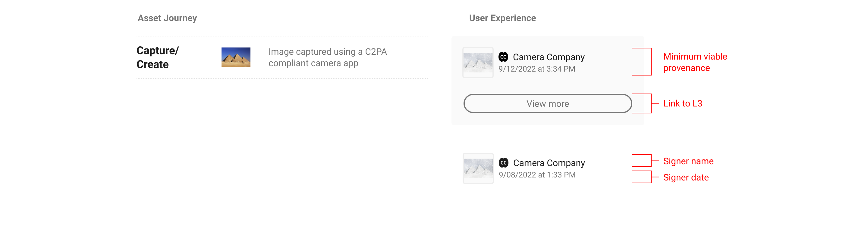868x231 pixels.
Task: Click the Camera Company name in the lower entry
Action: point(549,163)
